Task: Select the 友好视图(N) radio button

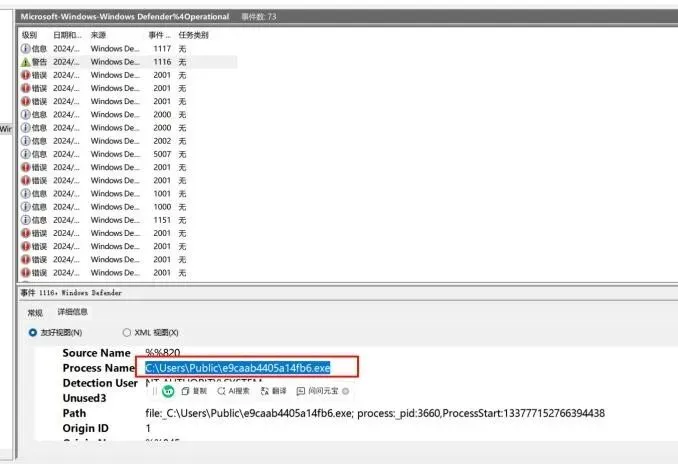Action: tap(32, 333)
